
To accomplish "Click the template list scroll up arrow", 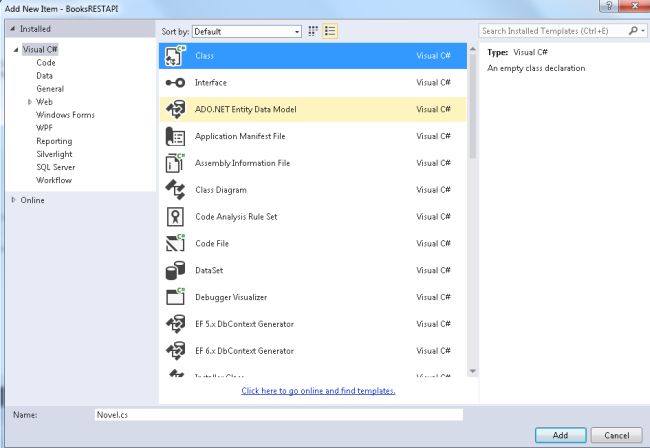I will (x=473, y=49).
